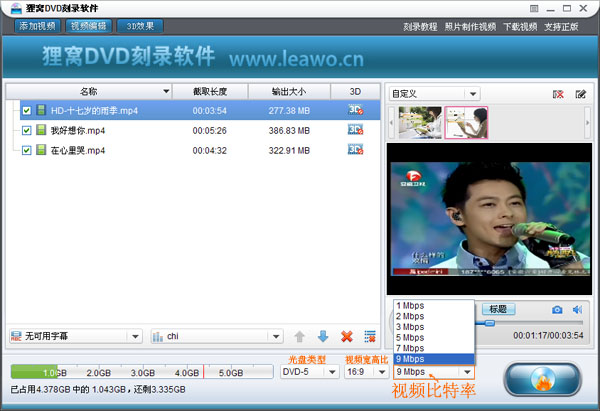The width and height of the screenshot is (600, 411).
Task: Take a snapshot with the camera icon
Action: coord(557,310)
